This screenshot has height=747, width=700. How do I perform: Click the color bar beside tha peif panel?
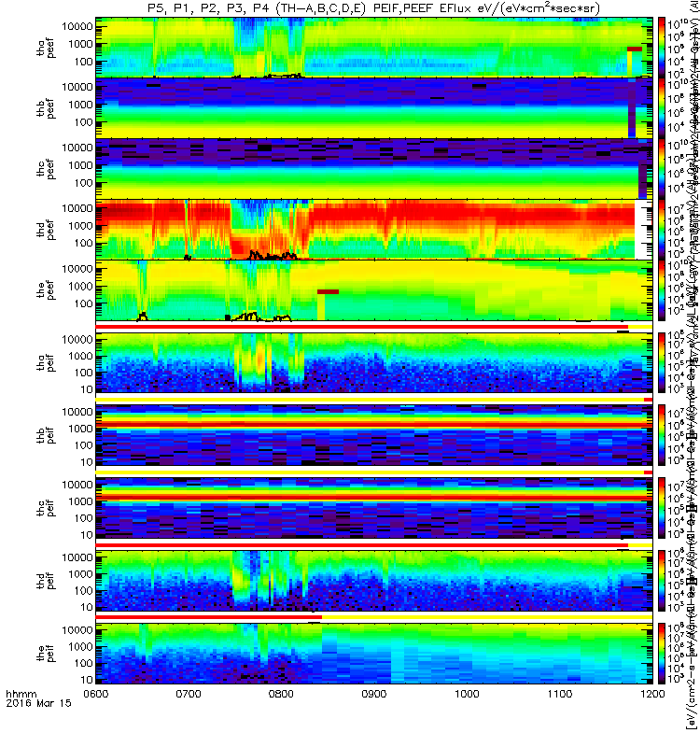click(x=662, y=362)
